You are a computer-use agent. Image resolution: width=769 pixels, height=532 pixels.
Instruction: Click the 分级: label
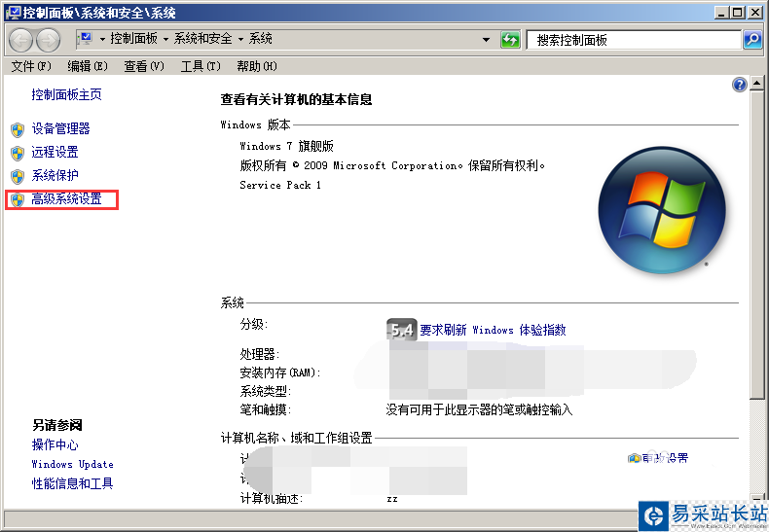[x=253, y=324]
